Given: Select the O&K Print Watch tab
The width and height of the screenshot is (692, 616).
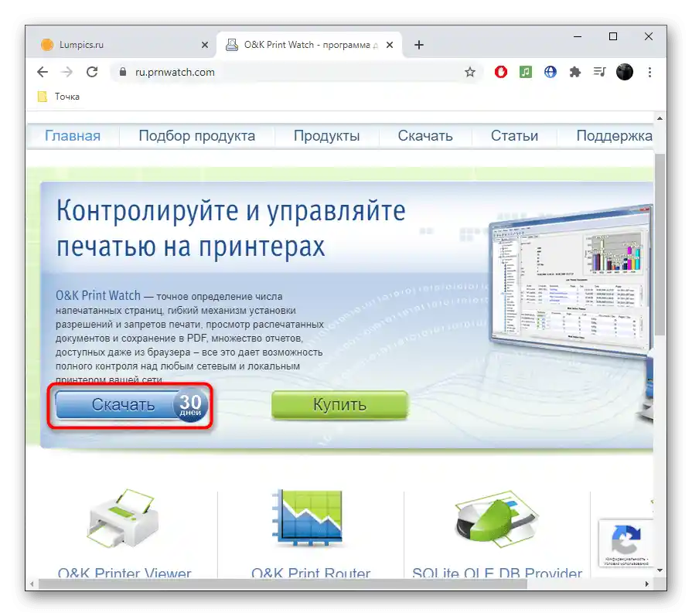Looking at the screenshot, I should [x=309, y=45].
